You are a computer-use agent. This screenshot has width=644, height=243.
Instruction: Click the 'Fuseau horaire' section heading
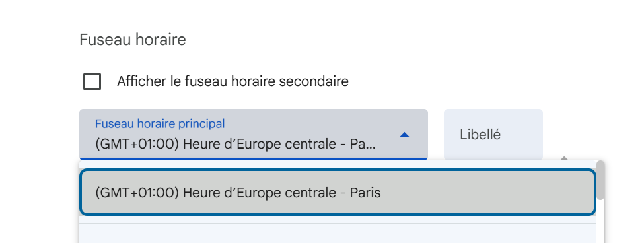click(132, 40)
